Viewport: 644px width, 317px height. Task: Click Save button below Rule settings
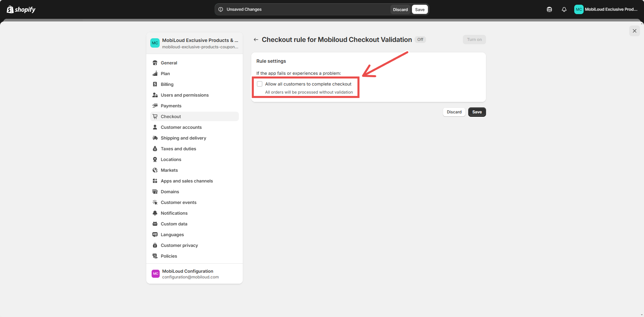click(477, 112)
